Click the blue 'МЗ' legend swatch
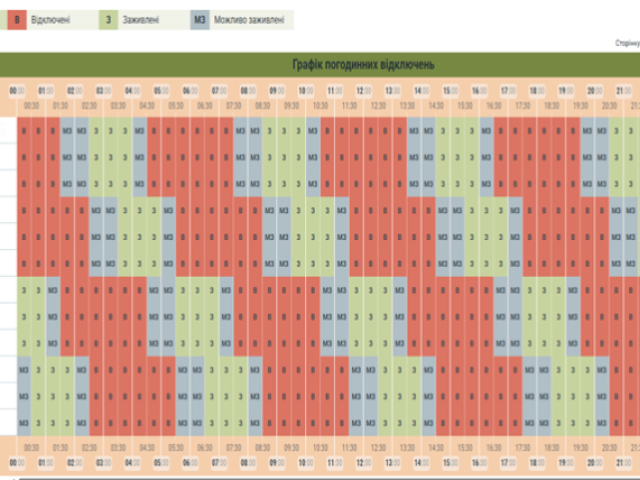 pos(201,18)
